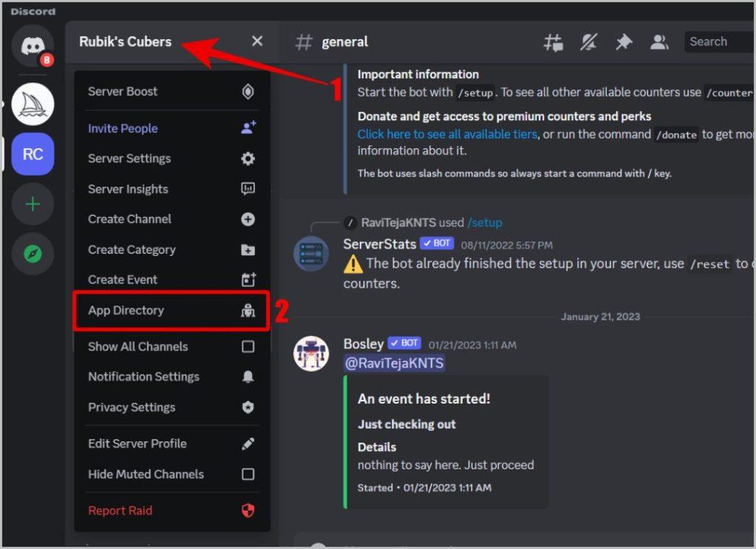Select Report Raid menu item
Screen dimensions: 756x549
click(x=172, y=511)
